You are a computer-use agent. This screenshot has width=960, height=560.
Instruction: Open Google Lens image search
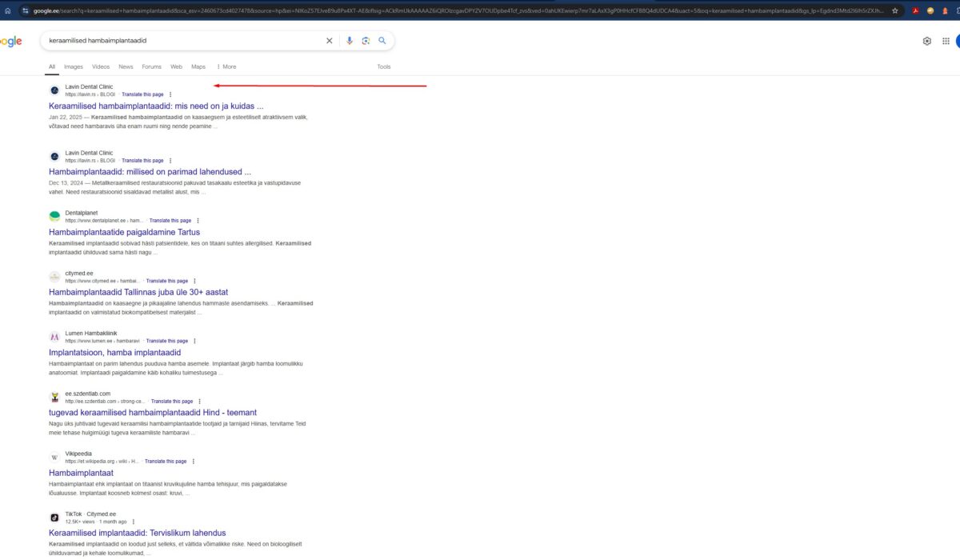tap(366, 41)
